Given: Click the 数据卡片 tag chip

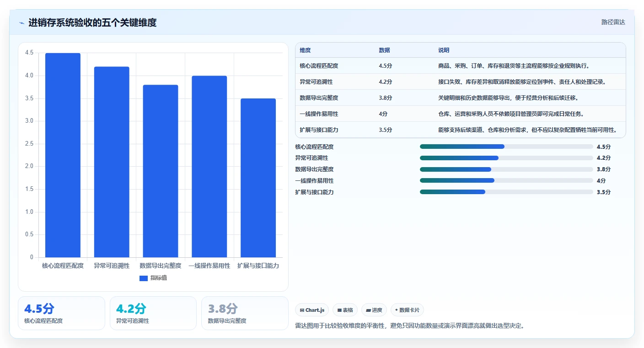Looking at the screenshot, I should pyautogui.click(x=407, y=310).
